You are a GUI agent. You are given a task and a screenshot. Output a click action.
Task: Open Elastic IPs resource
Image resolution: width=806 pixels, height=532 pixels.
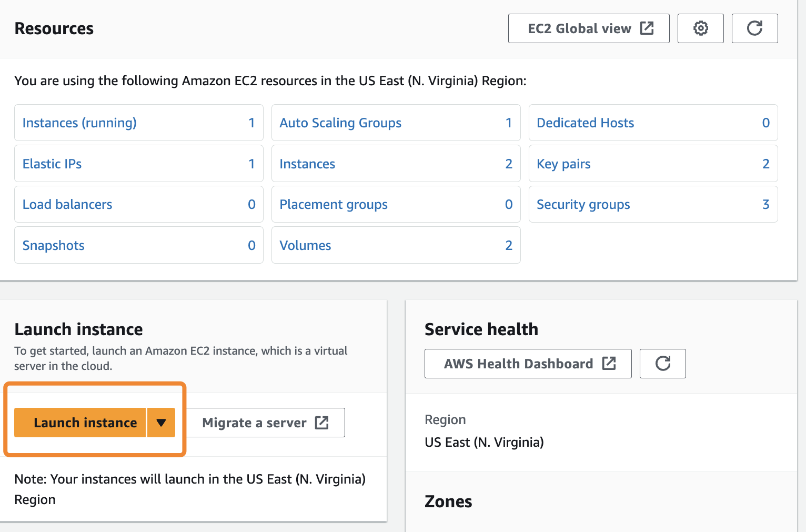point(52,164)
